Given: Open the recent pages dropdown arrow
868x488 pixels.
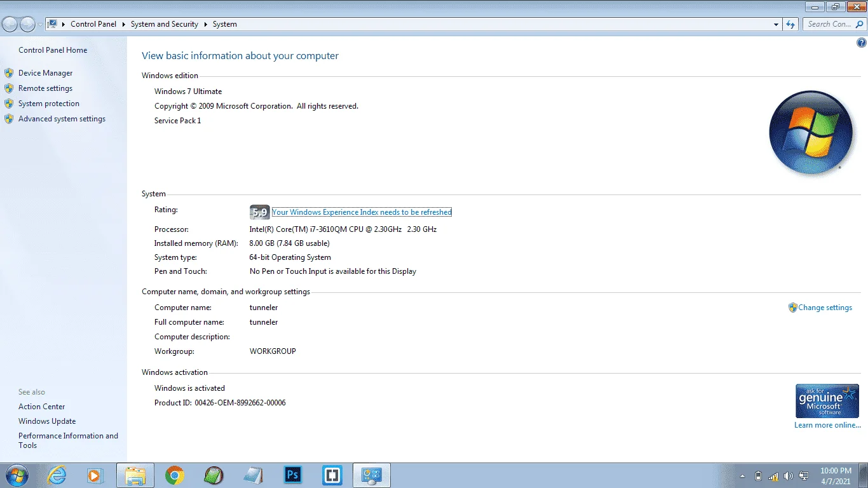Looking at the screenshot, I should pyautogui.click(x=40, y=24).
